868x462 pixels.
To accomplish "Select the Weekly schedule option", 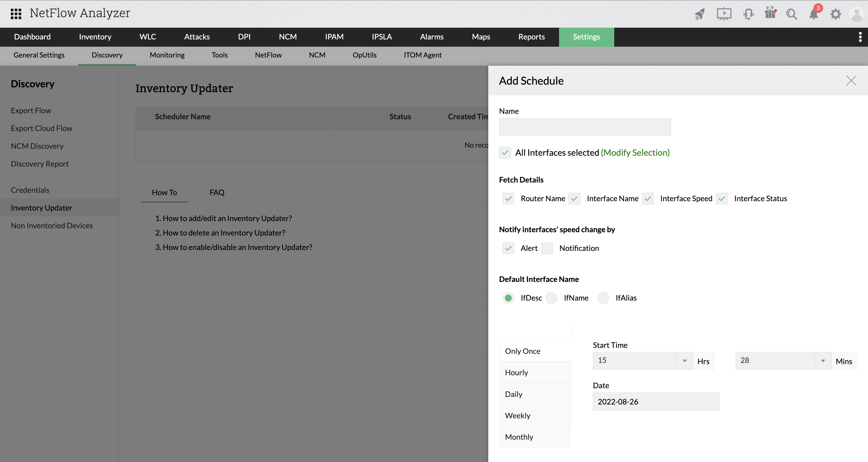I will tap(517, 416).
